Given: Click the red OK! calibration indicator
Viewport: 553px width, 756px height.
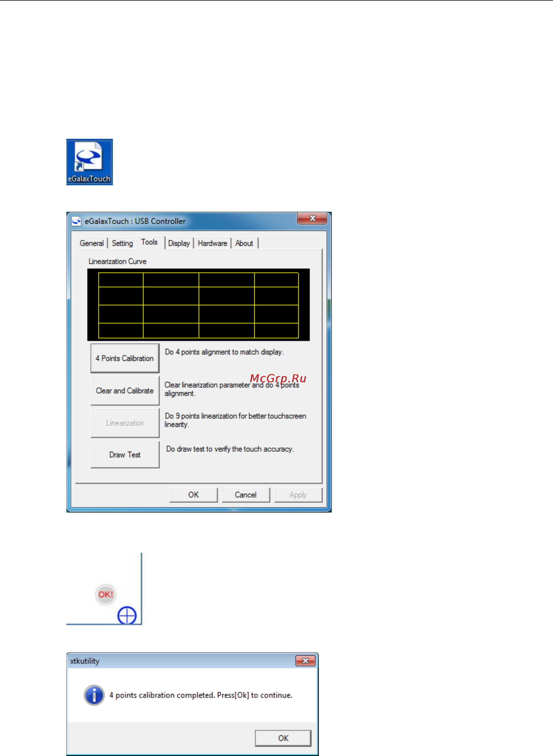Looking at the screenshot, I should point(106,594).
